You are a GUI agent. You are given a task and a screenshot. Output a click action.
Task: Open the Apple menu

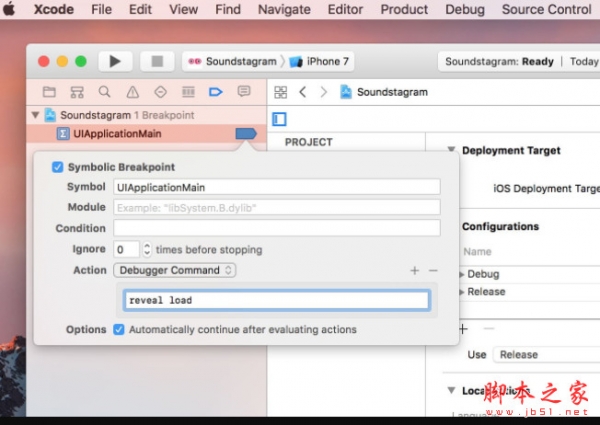pyautogui.click(x=9, y=9)
